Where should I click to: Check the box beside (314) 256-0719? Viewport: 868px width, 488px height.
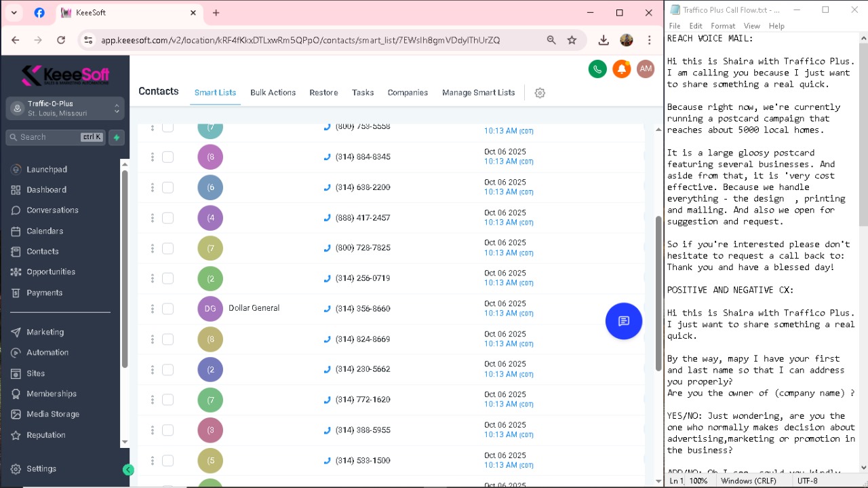pyautogui.click(x=167, y=278)
